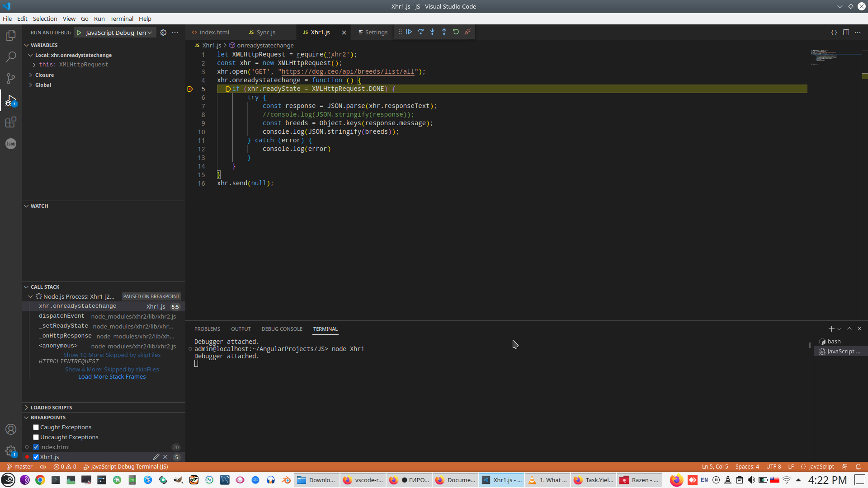Image resolution: width=868 pixels, height=488 pixels.
Task: Open the Source Control view icon
Action: [11, 79]
